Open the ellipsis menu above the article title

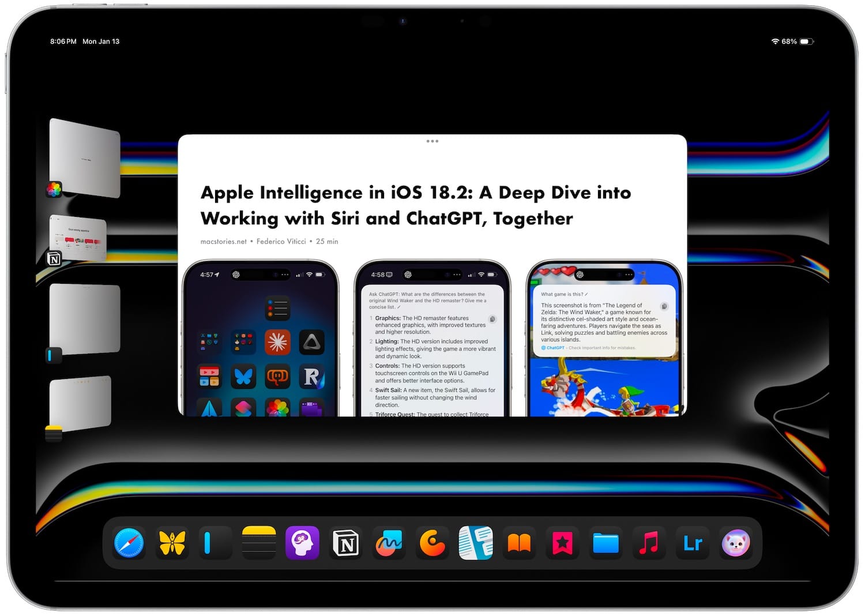432,140
